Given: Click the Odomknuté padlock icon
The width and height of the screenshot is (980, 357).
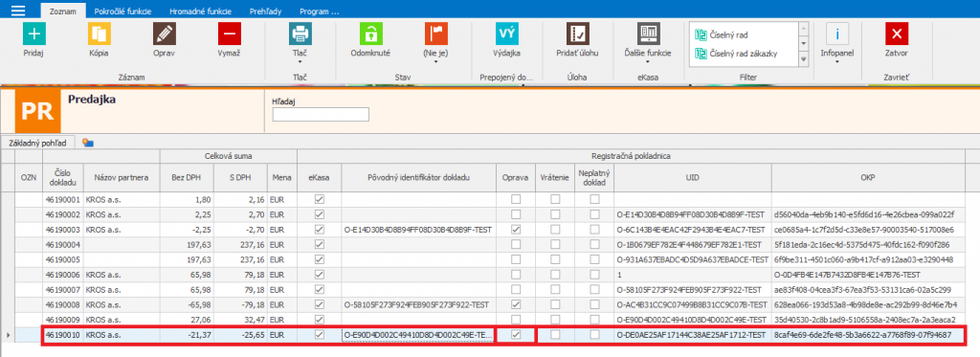Looking at the screenshot, I should 370,33.
